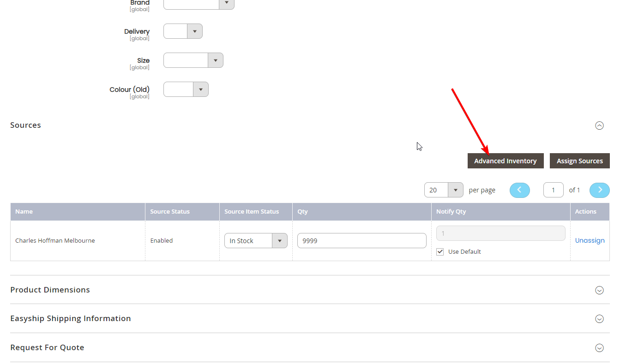Click the Delivery attribute label
The image size is (620, 364).
click(137, 31)
